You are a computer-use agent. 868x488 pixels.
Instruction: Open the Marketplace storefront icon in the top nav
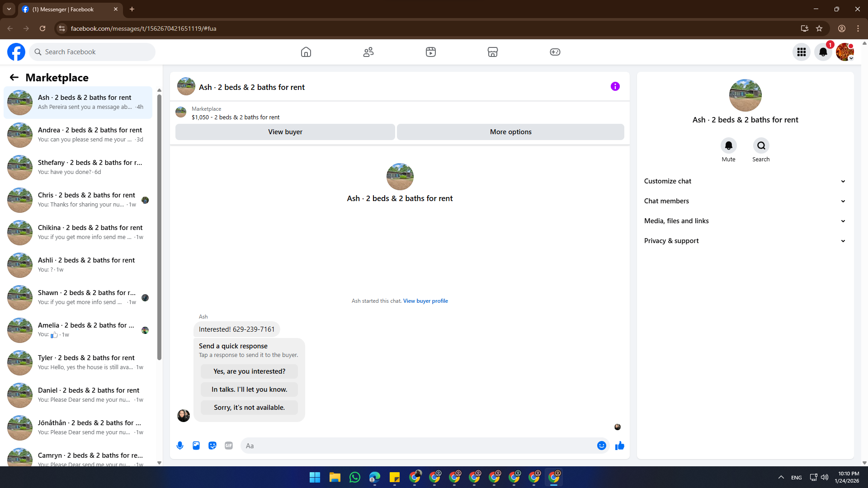click(x=493, y=52)
